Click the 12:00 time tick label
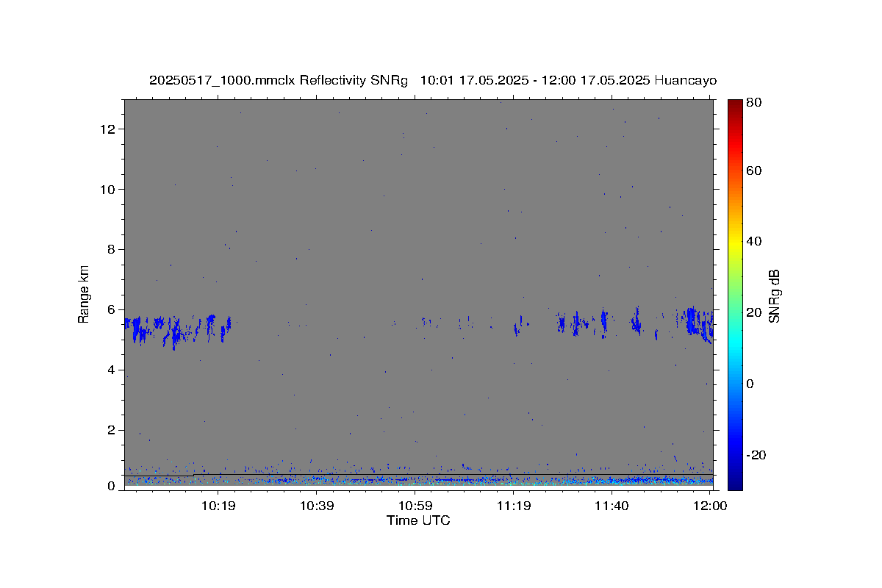Screen dimensions: 882x588 [710, 506]
